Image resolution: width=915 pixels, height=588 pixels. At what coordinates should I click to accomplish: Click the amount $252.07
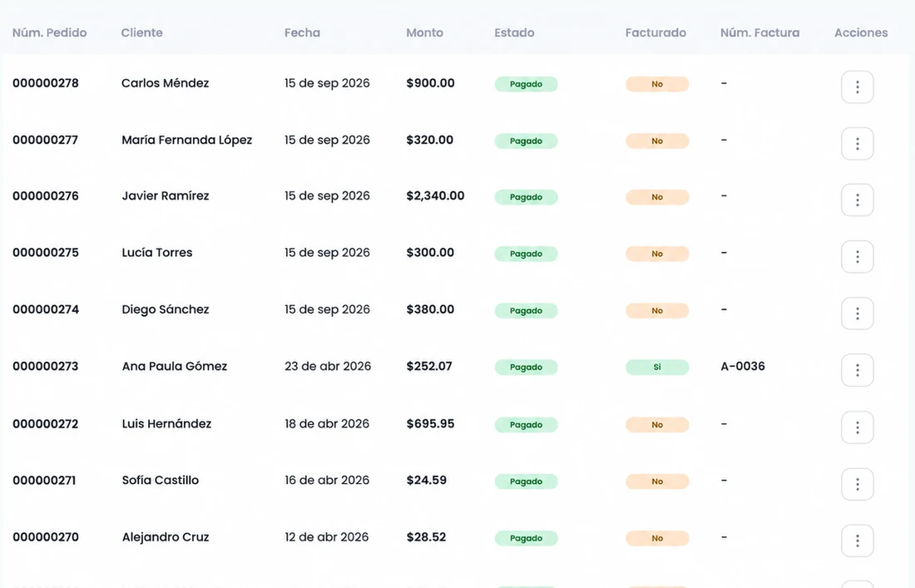point(429,366)
